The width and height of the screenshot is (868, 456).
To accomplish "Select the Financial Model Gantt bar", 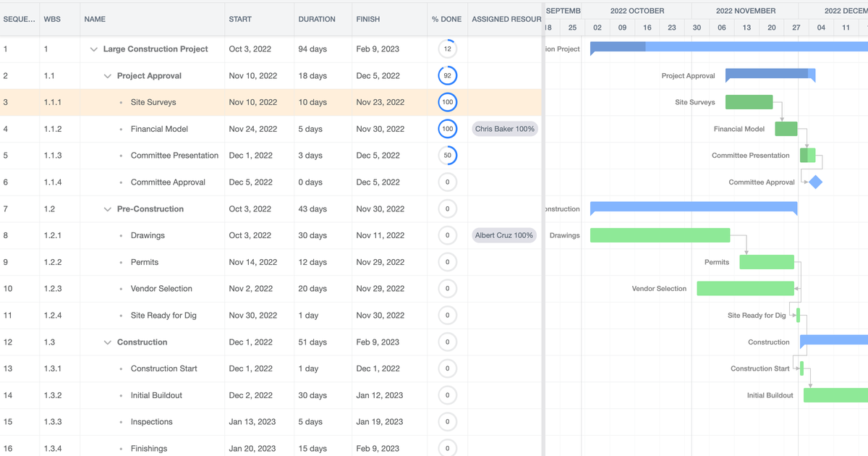I will point(786,129).
